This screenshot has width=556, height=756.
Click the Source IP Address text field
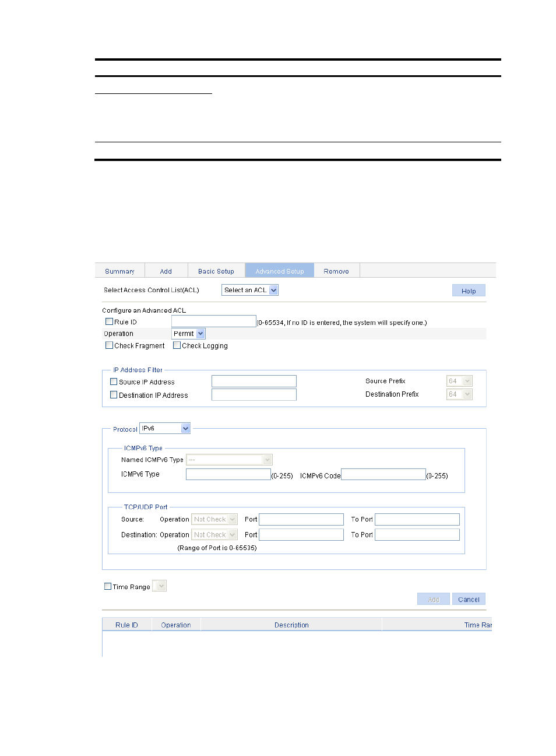coord(254,381)
